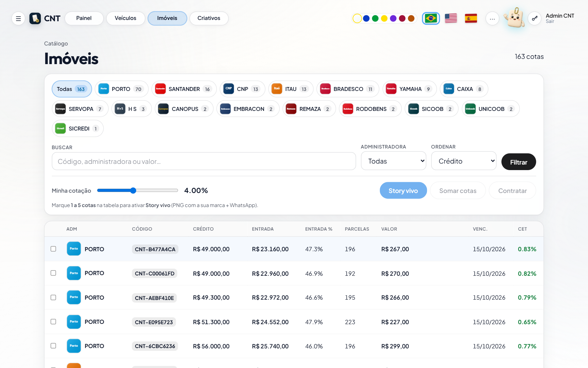
Task: Click the code CNT-AEBF410E
Action: (154, 298)
